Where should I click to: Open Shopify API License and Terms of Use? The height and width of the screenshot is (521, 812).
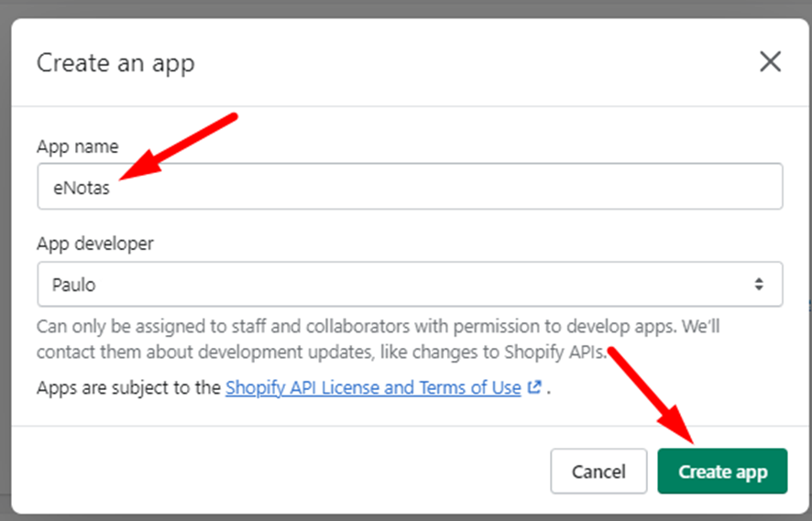point(373,387)
